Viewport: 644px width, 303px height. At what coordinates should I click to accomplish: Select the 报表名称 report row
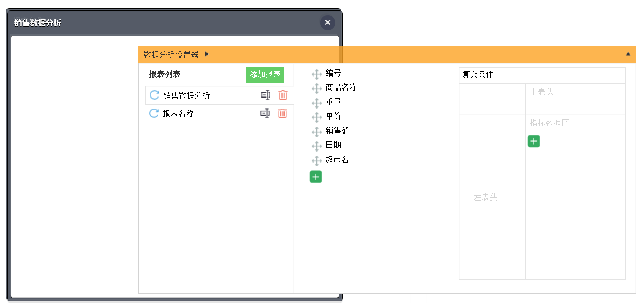tap(220, 113)
